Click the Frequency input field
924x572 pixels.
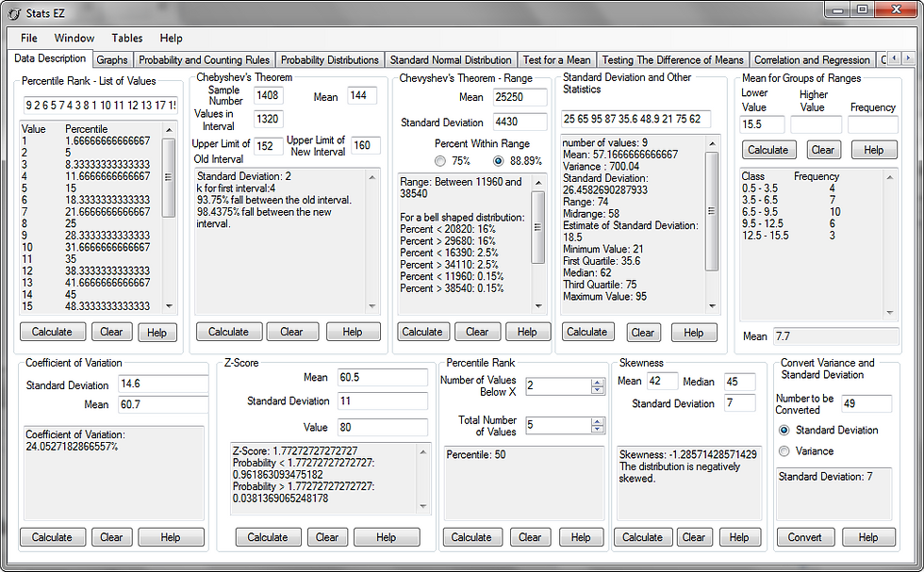873,124
